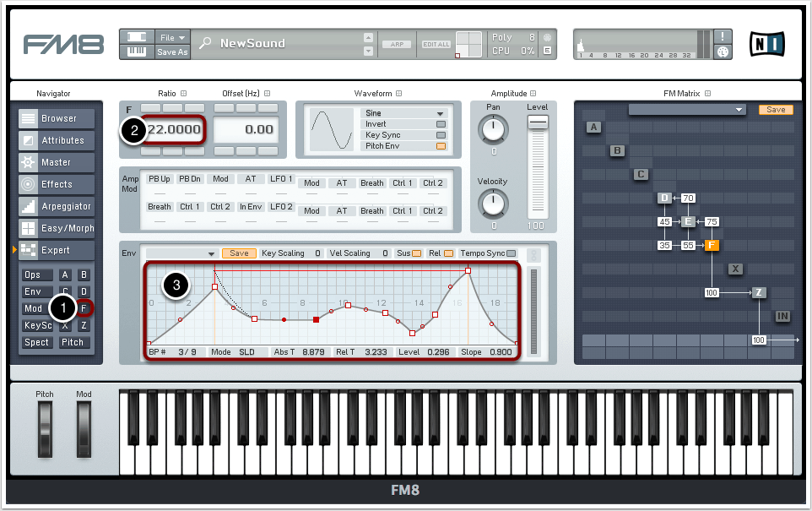Select the Arpeggiator staircase icon

coord(29,207)
